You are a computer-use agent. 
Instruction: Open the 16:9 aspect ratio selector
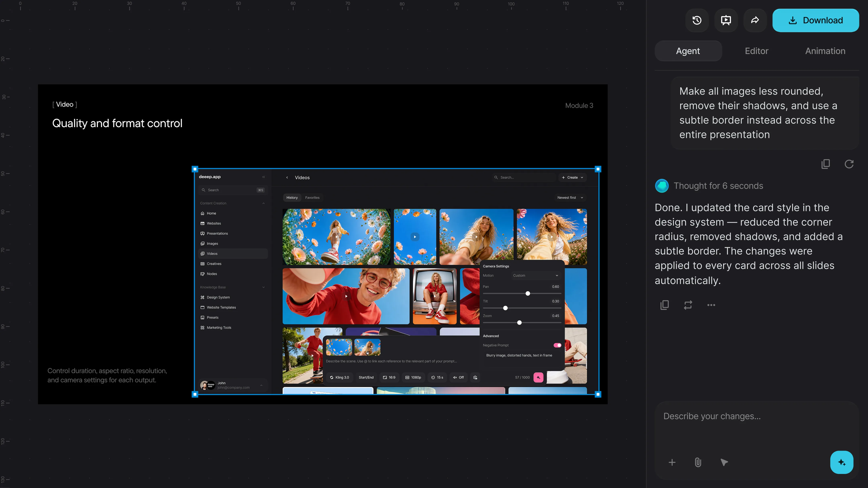coord(389,378)
